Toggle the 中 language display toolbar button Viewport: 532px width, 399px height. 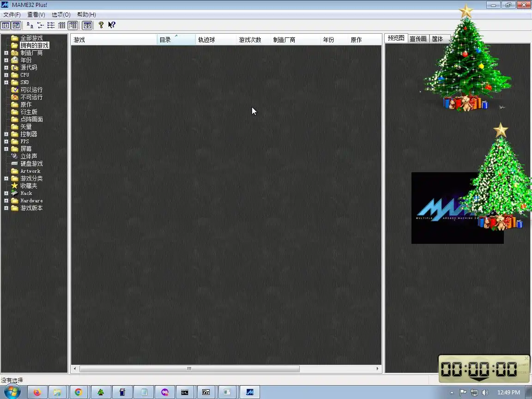[87, 25]
